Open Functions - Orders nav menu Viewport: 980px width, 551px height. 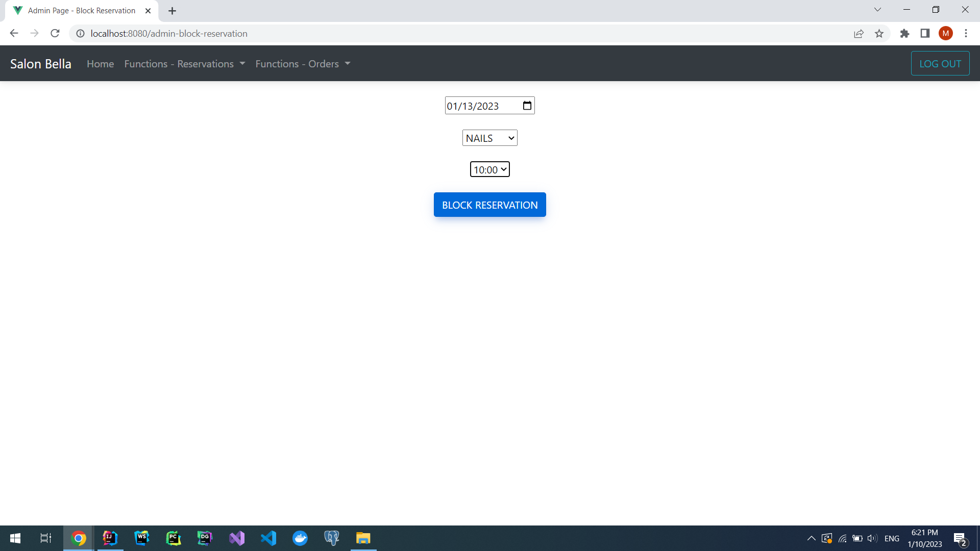[303, 64]
